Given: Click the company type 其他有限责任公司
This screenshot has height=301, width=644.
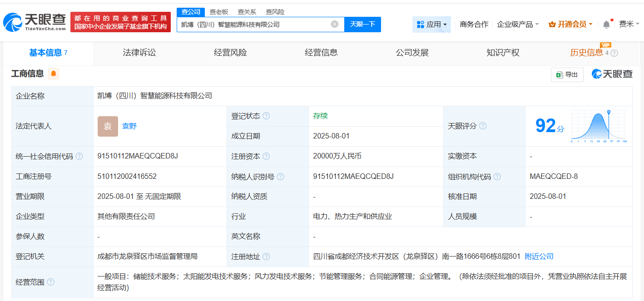Looking at the screenshot, I should pyautogui.click(x=126, y=217).
